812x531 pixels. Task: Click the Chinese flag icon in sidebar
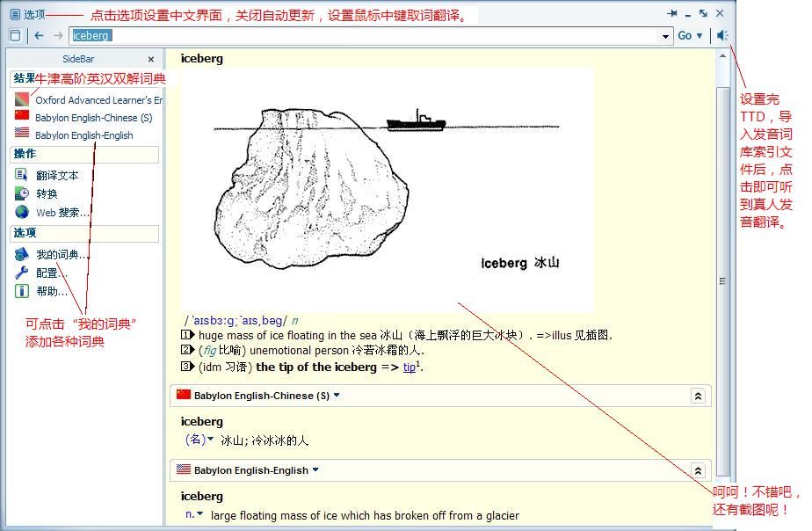[x=22, y=115]
